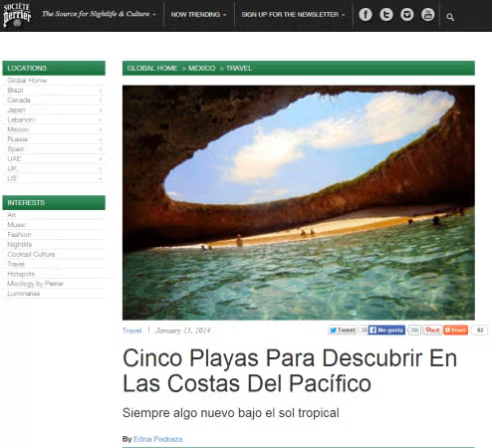Choose Cocktail Culture under Interests
The image size is (492, 448).
coord(31,254)
